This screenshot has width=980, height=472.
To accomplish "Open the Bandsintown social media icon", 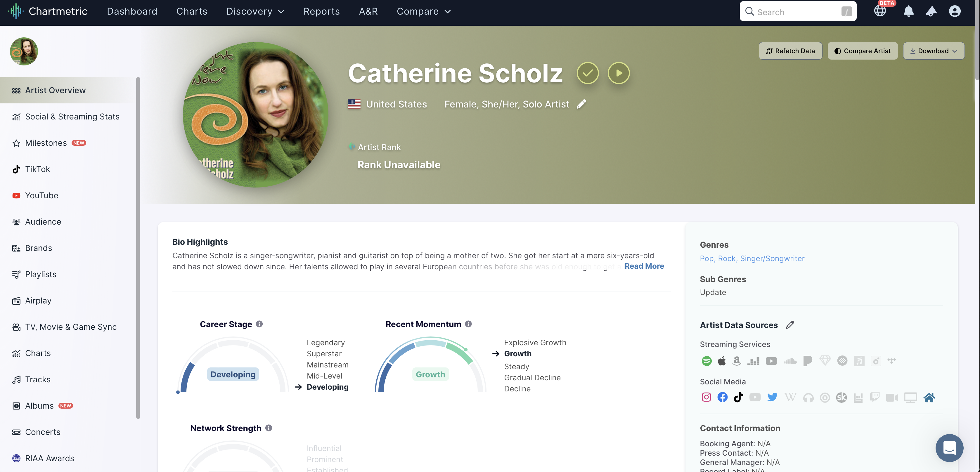I will tap(858, 398).
